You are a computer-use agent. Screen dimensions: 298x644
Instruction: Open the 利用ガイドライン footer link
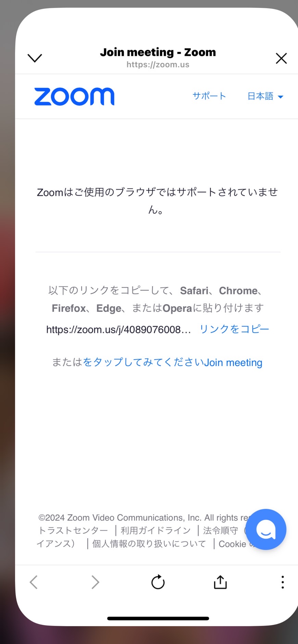[x=156, y=530]
